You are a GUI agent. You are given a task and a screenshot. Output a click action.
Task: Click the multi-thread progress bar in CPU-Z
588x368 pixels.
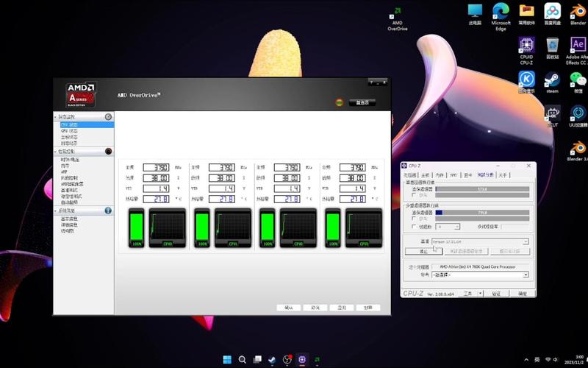coord(482,213)
